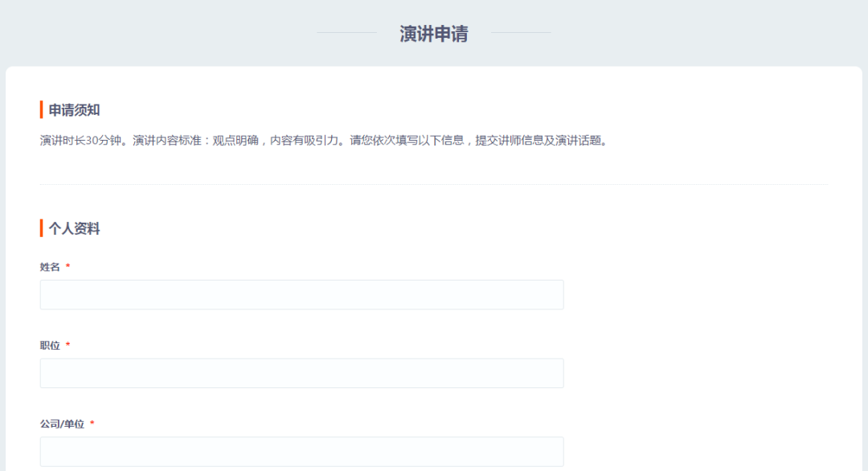Screen dimensions: 868x471
Task: Click the required asterisk next to 职位
Action: pyautogui.click(x=68, y=345)
